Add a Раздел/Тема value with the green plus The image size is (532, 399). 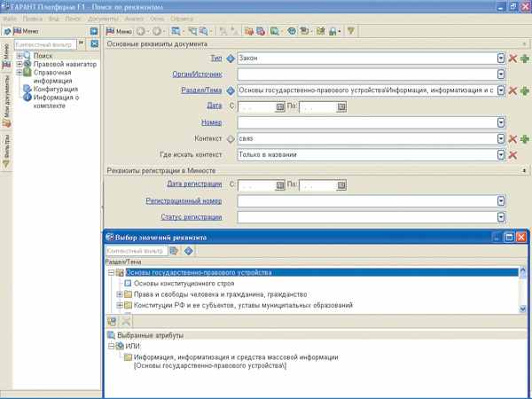(x=525, y=90)
